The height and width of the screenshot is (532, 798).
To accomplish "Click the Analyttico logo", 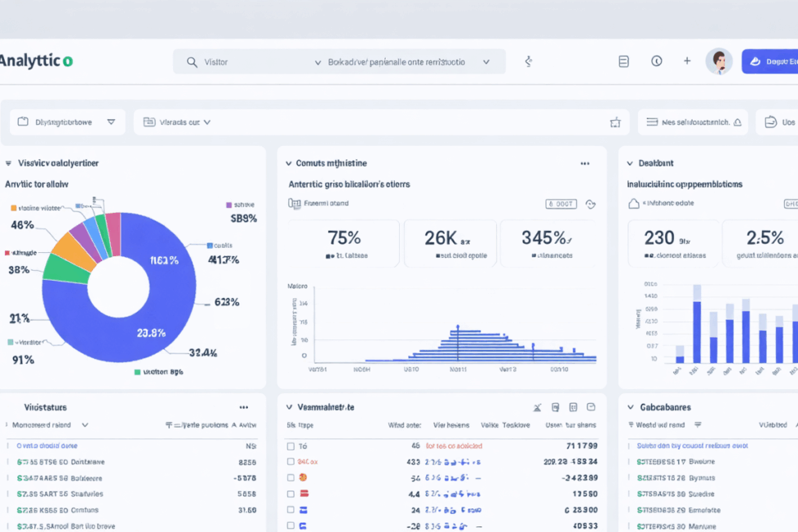I will tap(37, 61).
